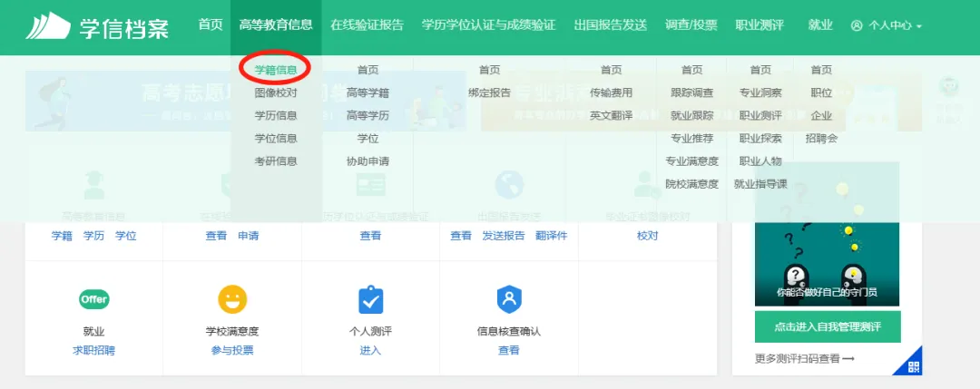
Task: Select 学籍信息 in the dropdown submenu
Action: pos(276,70)
